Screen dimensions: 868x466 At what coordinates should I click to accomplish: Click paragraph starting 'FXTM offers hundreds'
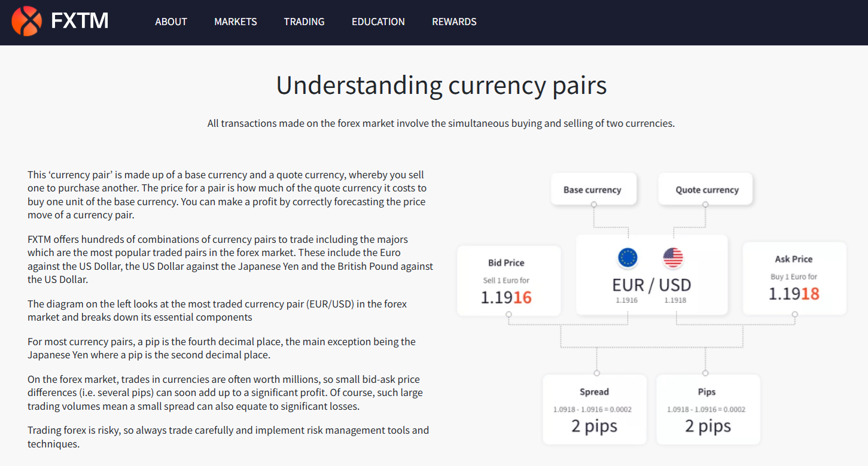point(230,259)
